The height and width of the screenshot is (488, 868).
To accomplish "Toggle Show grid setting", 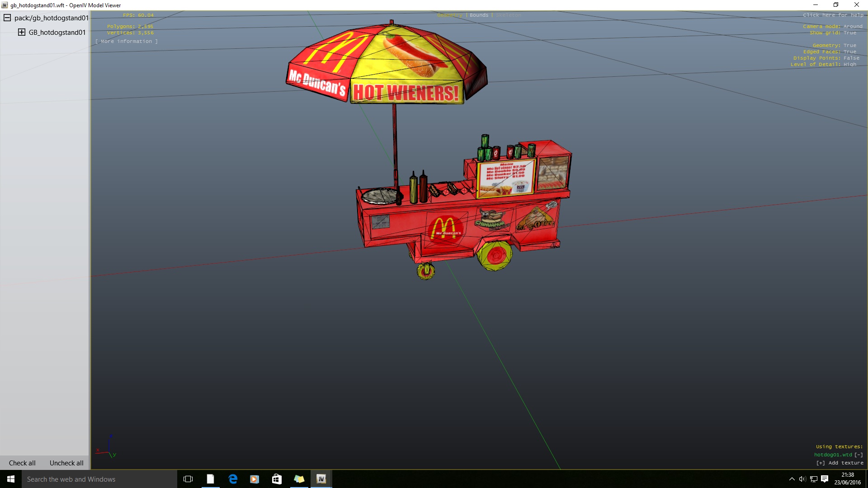I will point(833,33).
